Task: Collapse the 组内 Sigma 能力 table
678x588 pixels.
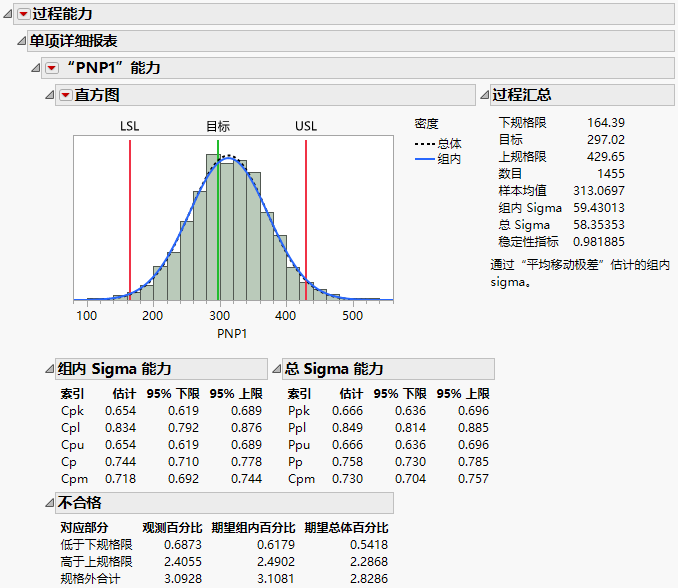Action: tap(50, 369)
